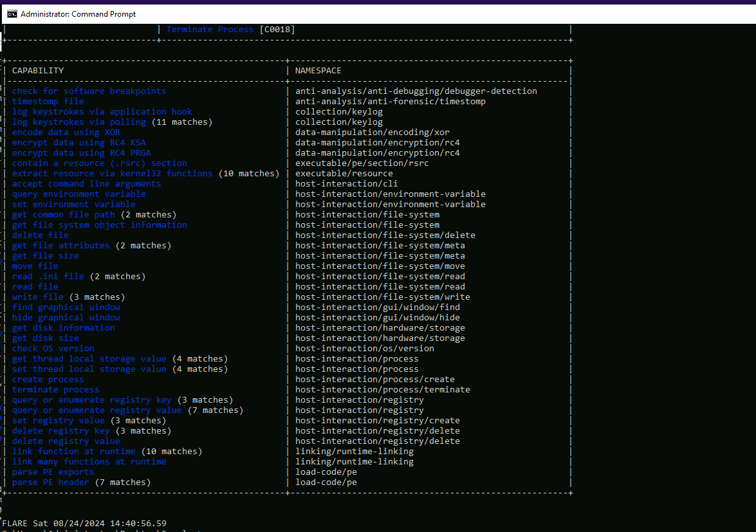The height and width of the screenshot is (532, 756).
Task: Click the 'Terminate Process' text at top
Action: tap(210, 30)
